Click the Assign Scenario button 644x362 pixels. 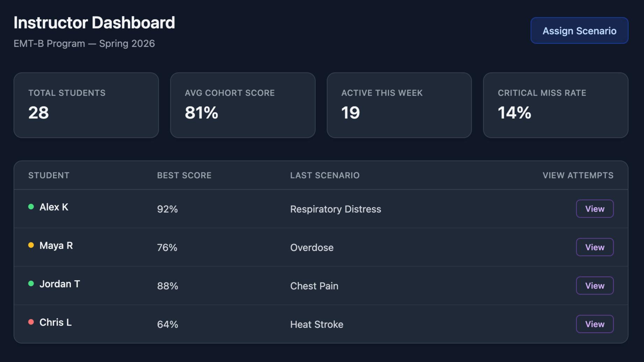pos(579,30)
